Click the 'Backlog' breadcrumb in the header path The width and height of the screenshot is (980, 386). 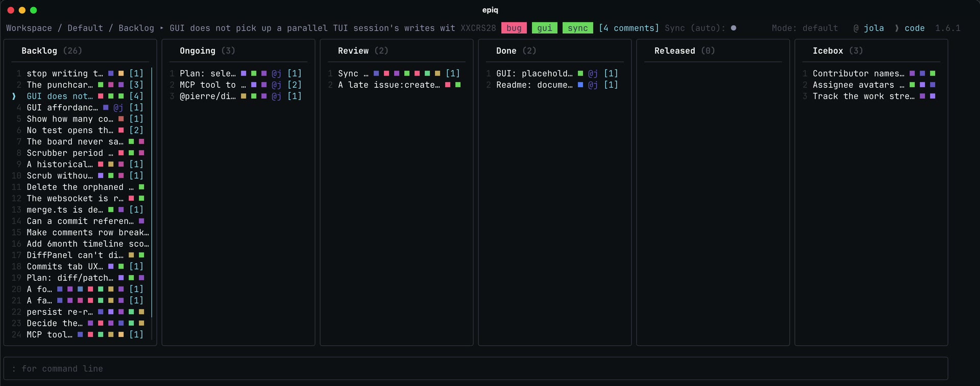pos(136,28)
